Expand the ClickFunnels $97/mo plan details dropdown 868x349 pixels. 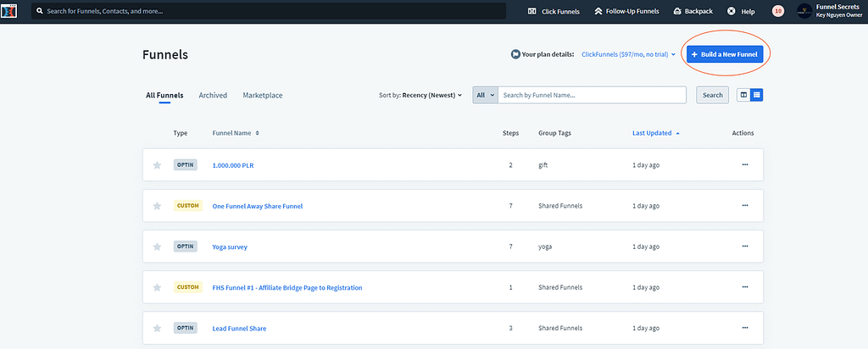click(x=628, y=55)
